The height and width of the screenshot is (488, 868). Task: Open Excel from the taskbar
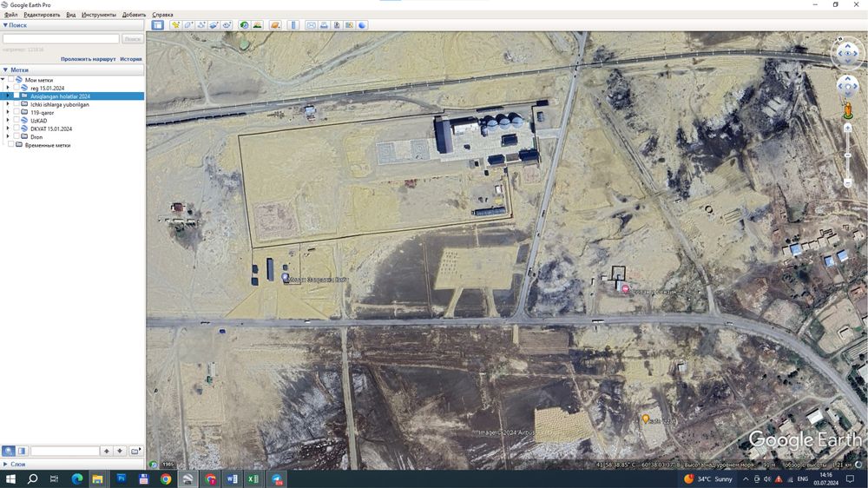click(253, 478)
